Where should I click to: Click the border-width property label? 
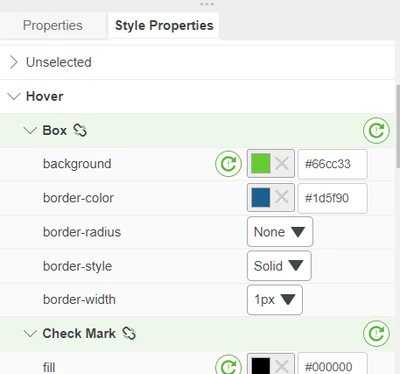(x=79, y=299)
